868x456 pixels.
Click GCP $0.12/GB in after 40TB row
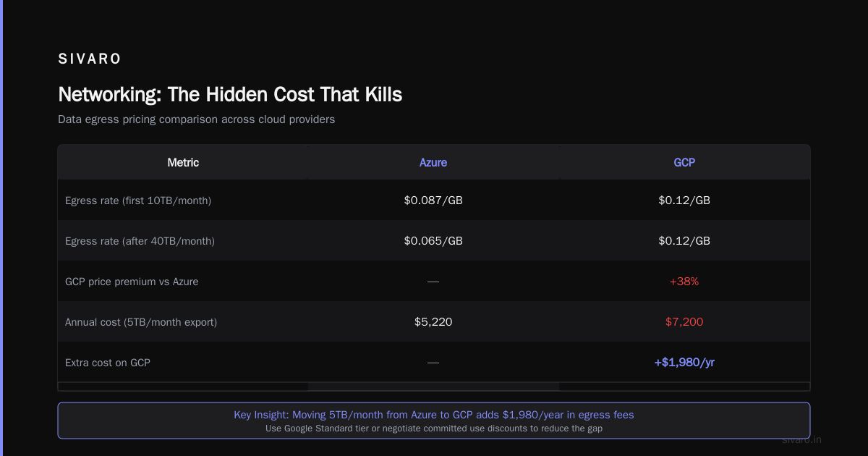(684, 241)
